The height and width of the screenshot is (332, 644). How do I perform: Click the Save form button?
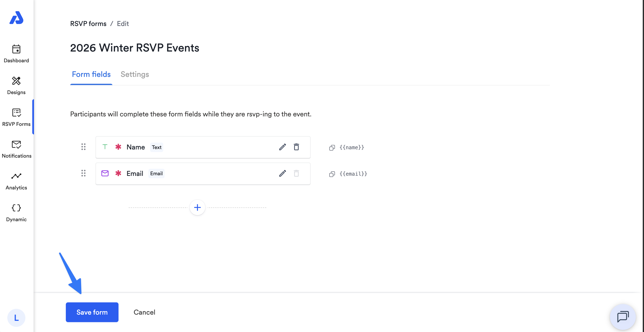click(x=92, y=312)
